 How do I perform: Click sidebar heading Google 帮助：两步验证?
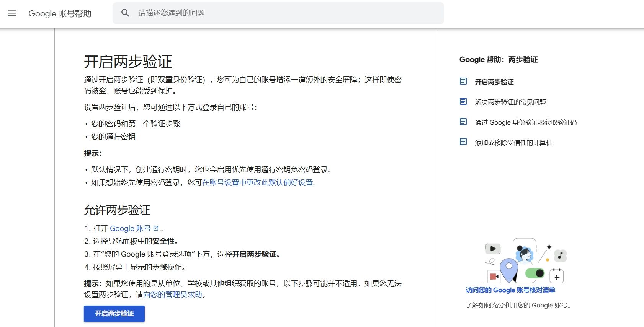(499, 60)
